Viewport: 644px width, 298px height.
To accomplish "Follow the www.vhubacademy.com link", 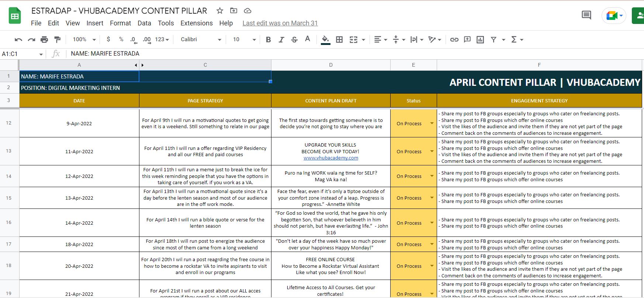I will (x=331, y=158).
